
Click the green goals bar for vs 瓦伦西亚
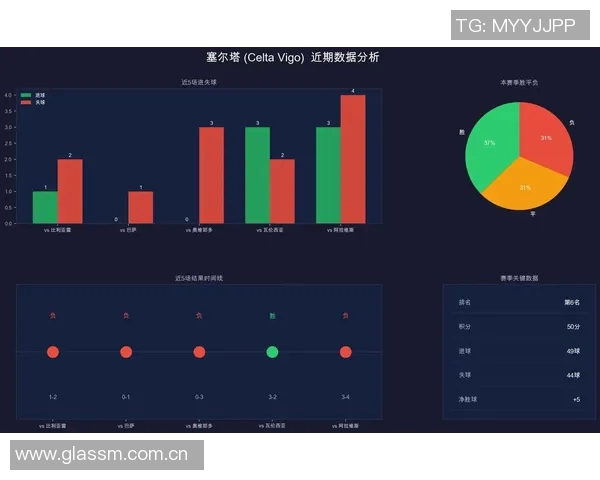coord(258,175)
